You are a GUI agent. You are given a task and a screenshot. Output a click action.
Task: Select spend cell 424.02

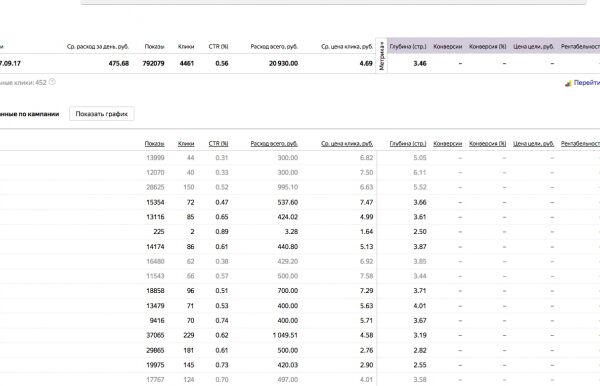pyautogui.click(x=288, y=217)
